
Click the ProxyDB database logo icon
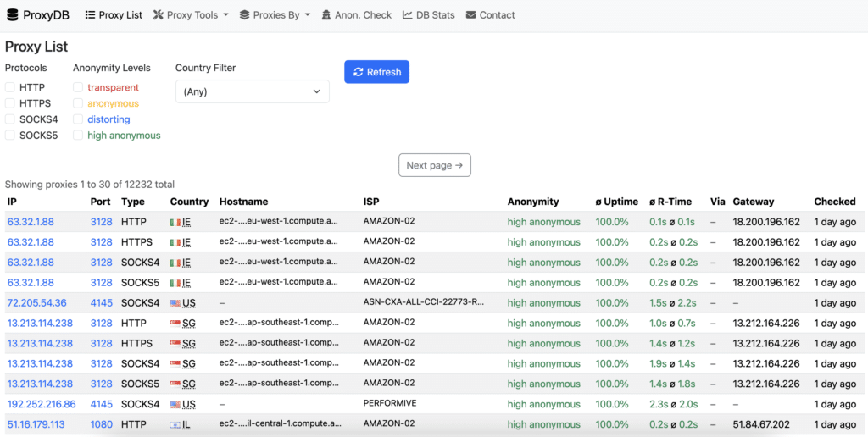[12, 15]
